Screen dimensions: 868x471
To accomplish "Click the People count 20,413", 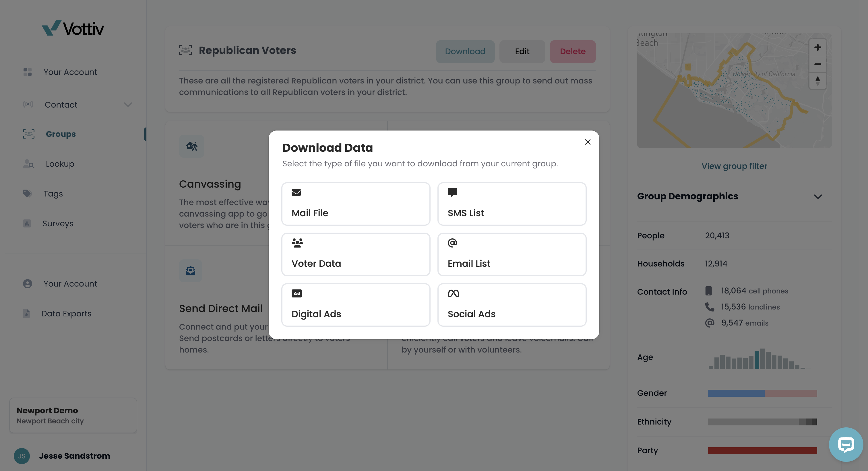I will pyautogui.click(x=717, y=236).
